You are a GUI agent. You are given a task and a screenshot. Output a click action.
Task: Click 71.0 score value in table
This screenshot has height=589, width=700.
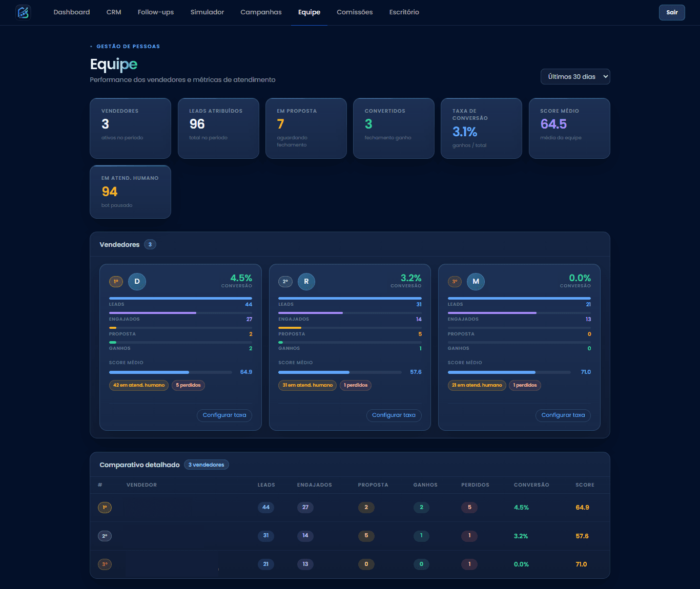(x=581, y=564)
